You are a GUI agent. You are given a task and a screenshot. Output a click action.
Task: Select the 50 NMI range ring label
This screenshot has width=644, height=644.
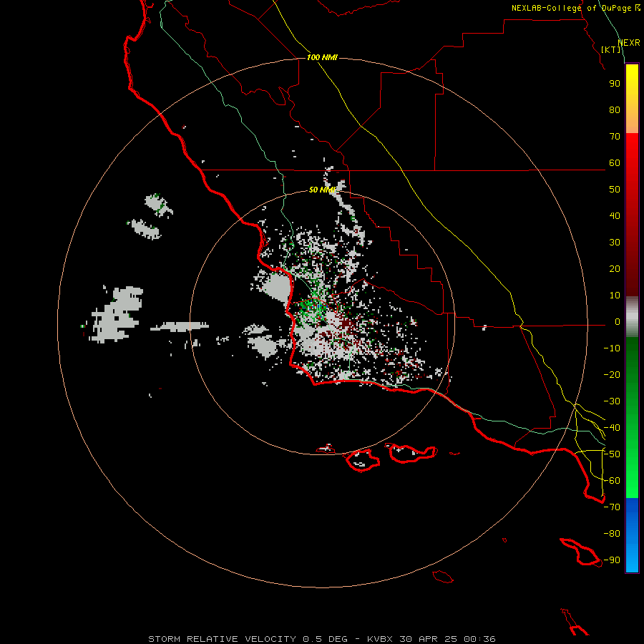coord(322,190)
